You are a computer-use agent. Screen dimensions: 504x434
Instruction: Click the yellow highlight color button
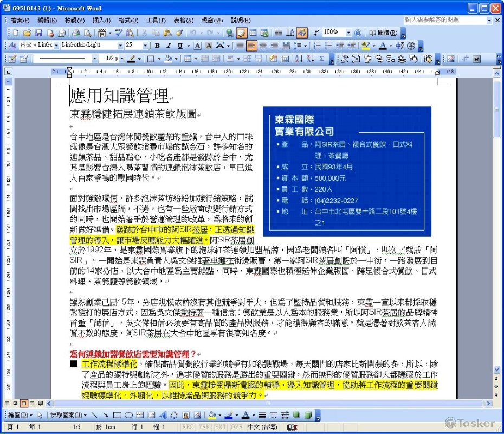(x=365, y=46)
